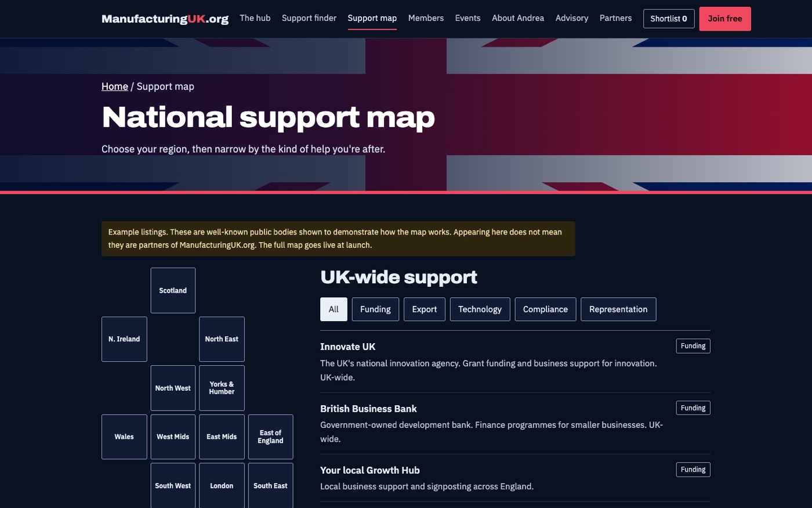Follow the Home breadcrumb link
Image resolution: width=812 pixels, height=508 pixels.
(115, 87)
